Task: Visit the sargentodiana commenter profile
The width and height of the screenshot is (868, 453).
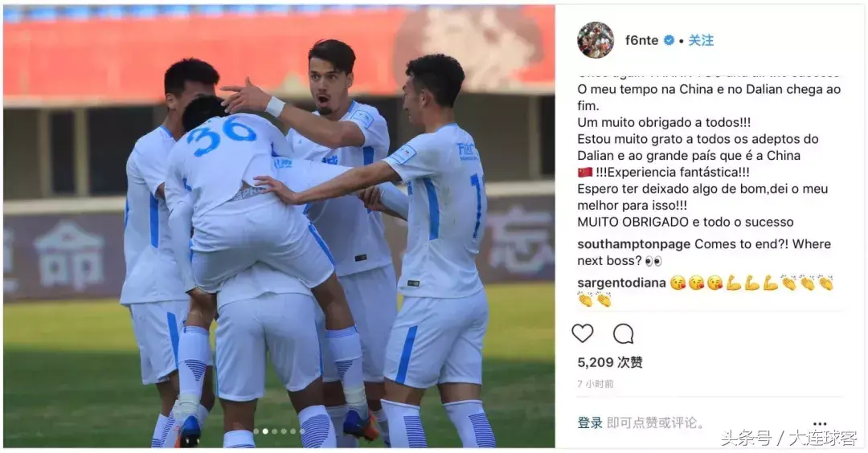Action: coord(621,283)
